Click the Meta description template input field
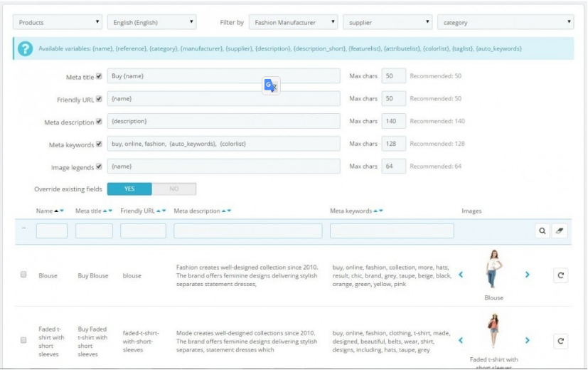 pyautogui.click(x=225, y=122)
